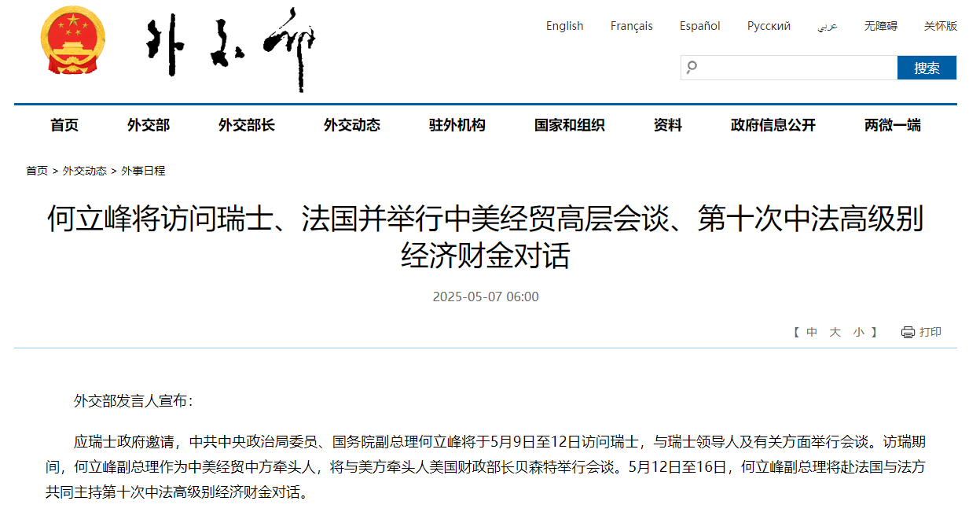This screenshot has width=980, height=523.
Task: Open the 政府信息公开 menu item
Action: pyautogui.click(x=773, y=125)
